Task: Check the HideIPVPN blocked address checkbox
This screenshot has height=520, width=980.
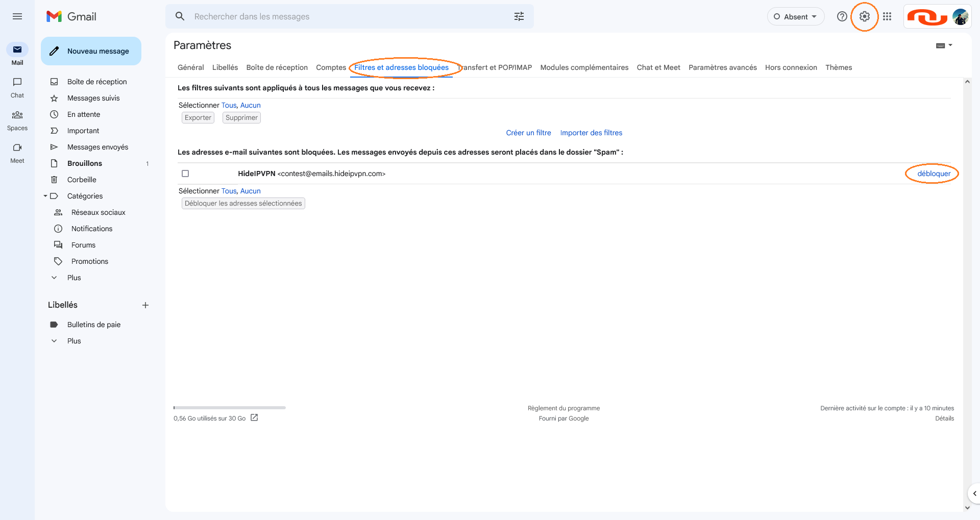Action: (185, 174)
